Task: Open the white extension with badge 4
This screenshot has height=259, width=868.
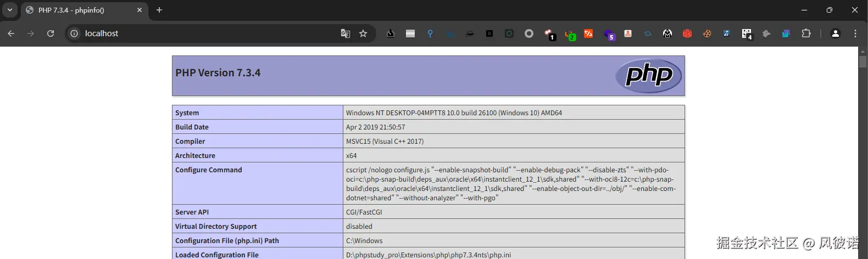Action: click(x=747, y=35)
